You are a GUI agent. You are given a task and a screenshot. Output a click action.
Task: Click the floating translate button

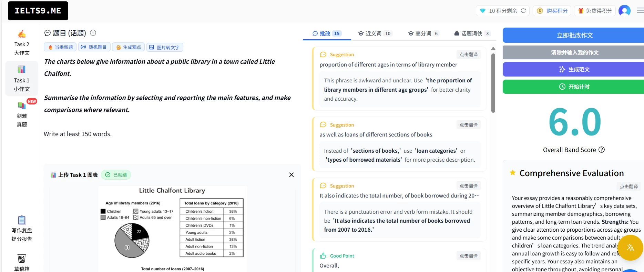coord(630,248)
